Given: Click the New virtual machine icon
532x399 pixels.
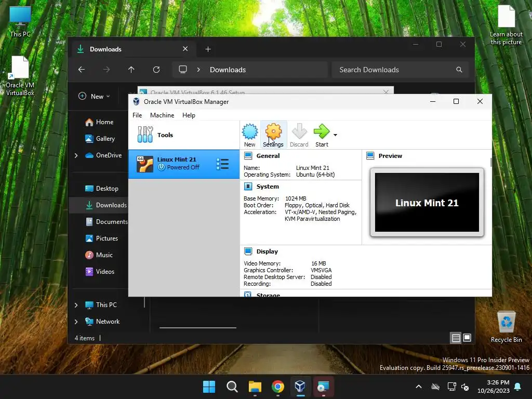Looking at the screenshot, I should pos(250,135).
